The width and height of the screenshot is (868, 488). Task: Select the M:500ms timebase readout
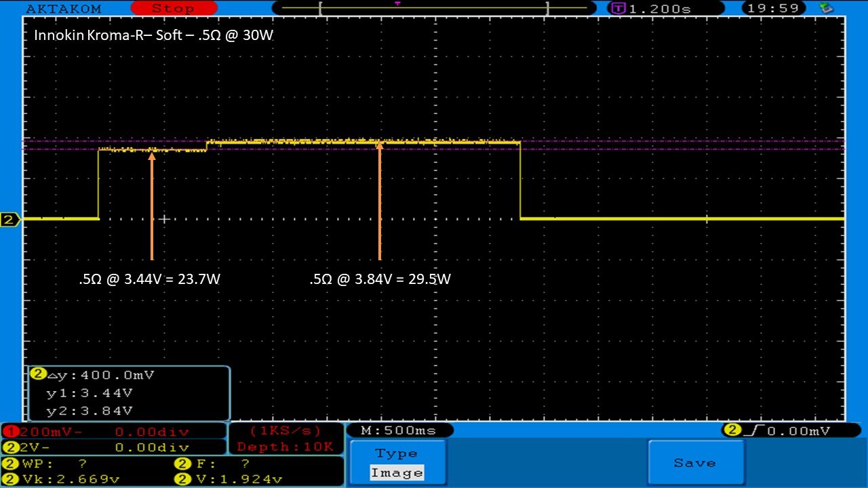tap(399, 430)
